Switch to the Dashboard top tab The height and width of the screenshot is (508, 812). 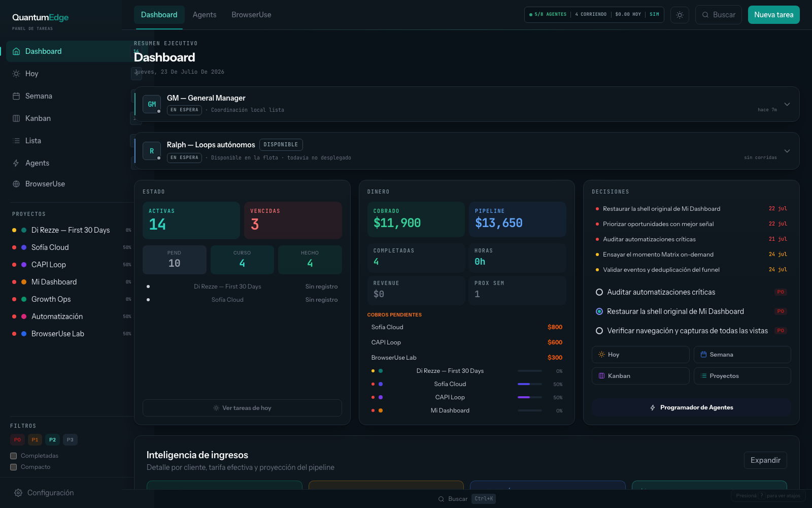click(x=159, y=15)
